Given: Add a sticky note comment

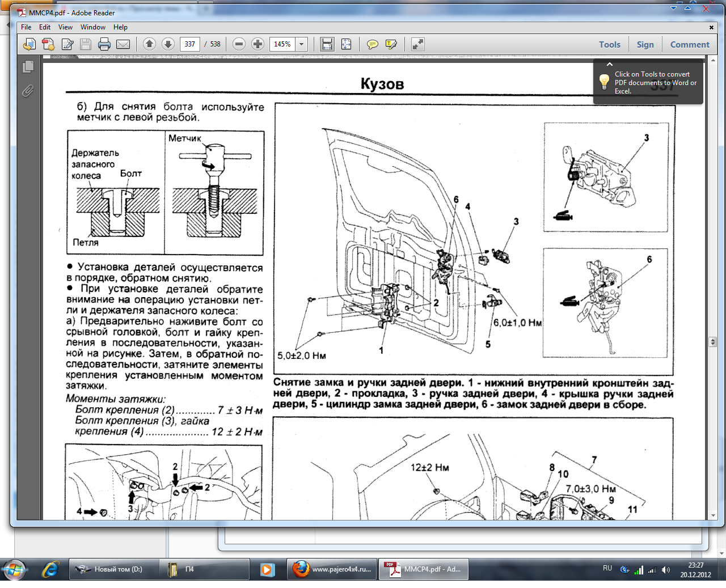Looking at the screenshot, I should [373, 44].
